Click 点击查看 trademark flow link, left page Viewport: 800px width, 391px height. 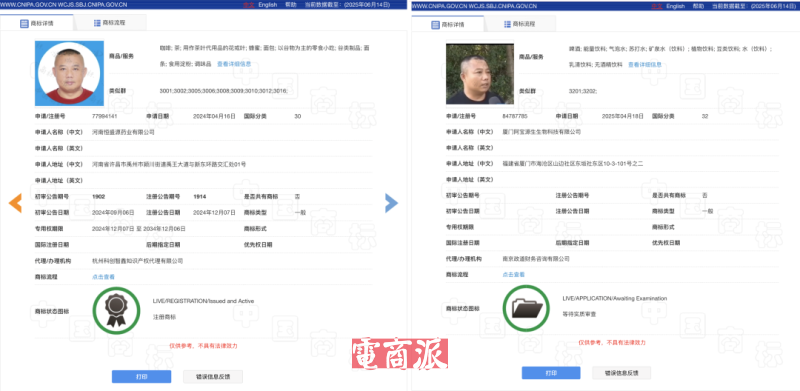coord(103,277)
